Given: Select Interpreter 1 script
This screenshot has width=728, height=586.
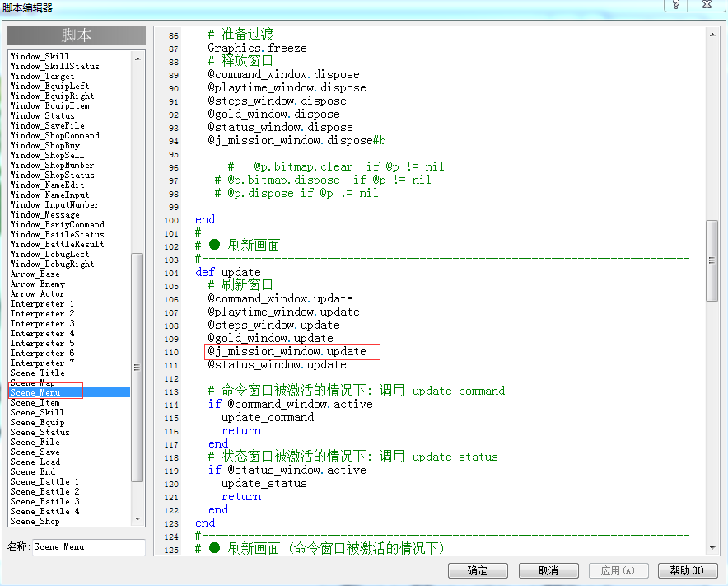Looking at the screenshot, I should click(42, 303).
